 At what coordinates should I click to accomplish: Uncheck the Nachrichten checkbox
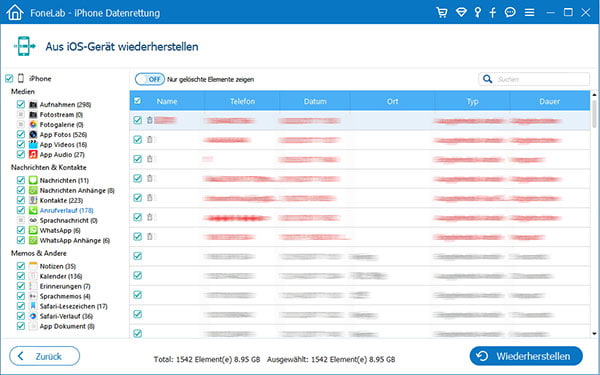pyautogui.click(x=21, y=180)
